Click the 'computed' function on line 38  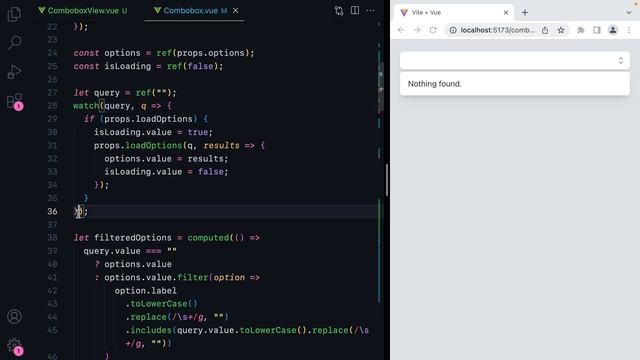click(208, 238)
